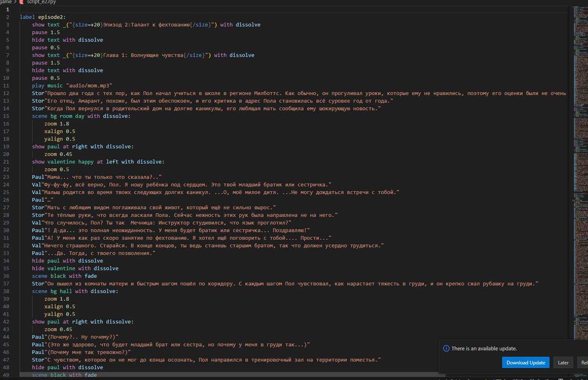Click "show valentine happy at left" line

click(x=98, y=162)
